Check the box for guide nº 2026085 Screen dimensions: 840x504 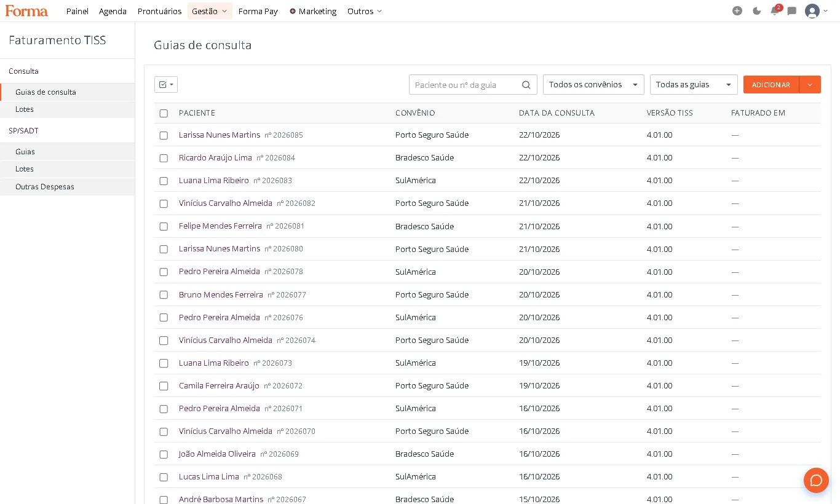point(164,135)
